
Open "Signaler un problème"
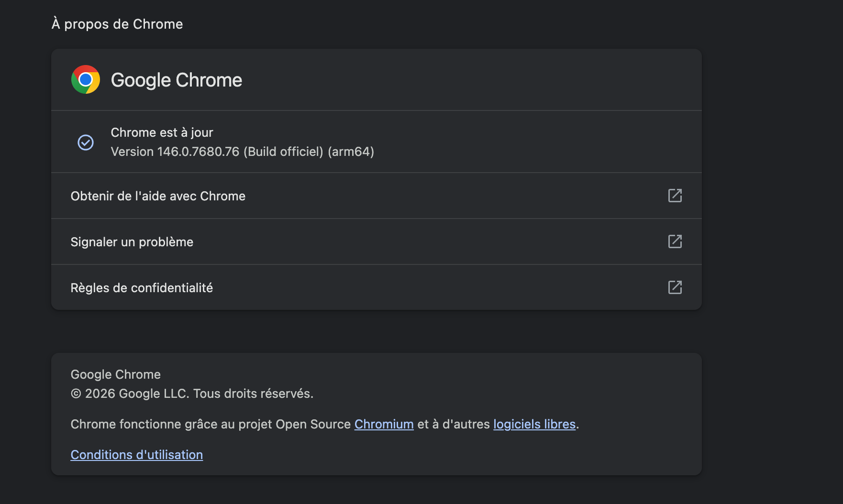[x=132, y=241]
